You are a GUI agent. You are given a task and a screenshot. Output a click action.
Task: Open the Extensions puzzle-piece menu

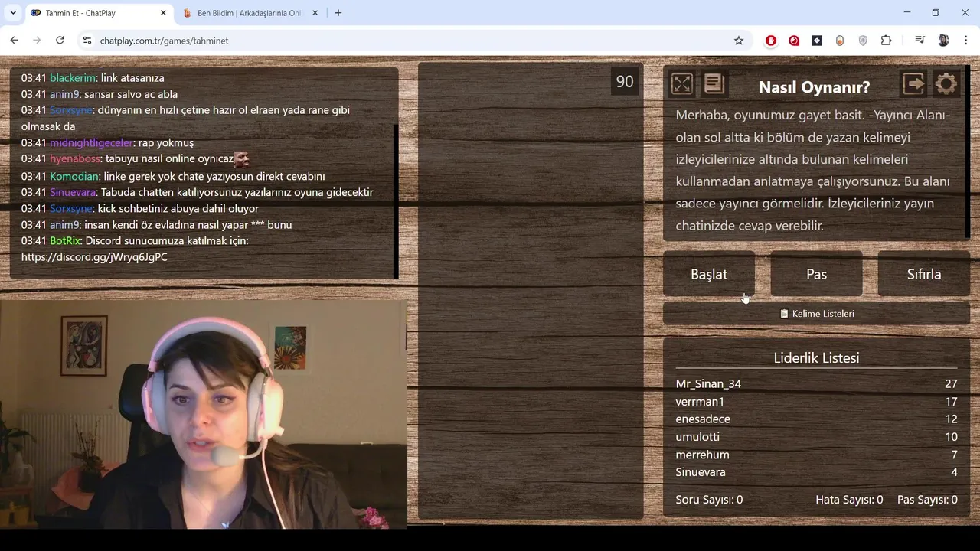887,41
